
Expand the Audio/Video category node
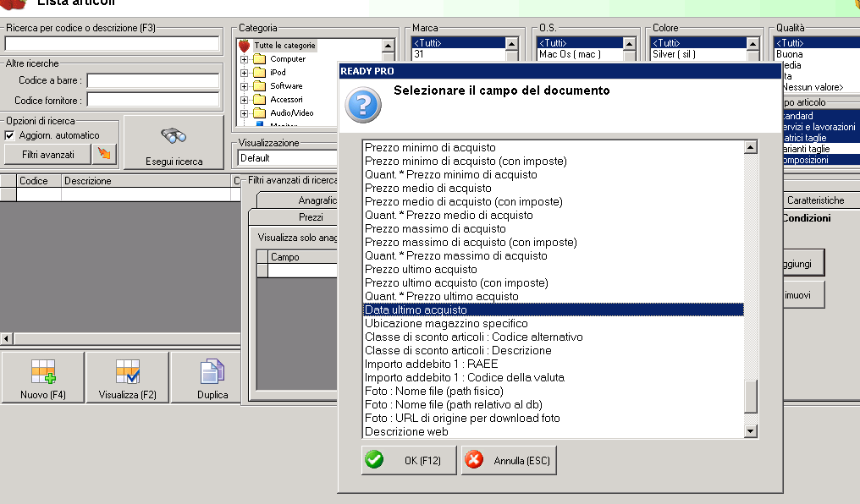point(244,113)
